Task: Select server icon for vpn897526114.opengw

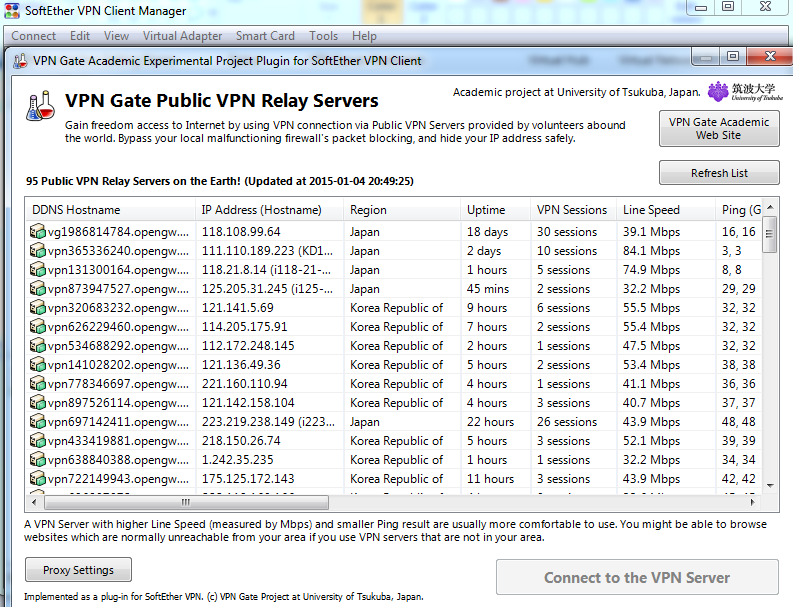Action: point(37,403)
